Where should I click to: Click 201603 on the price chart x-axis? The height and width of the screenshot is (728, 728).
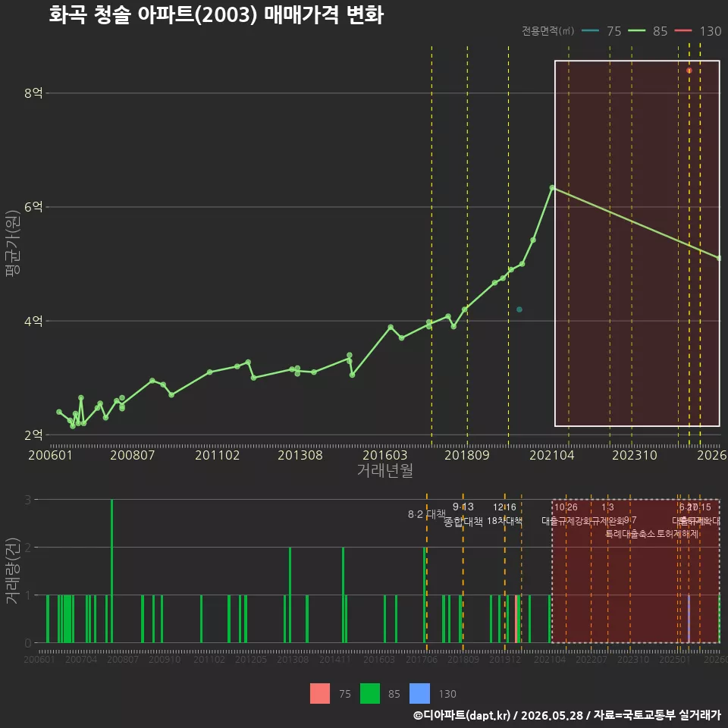click(x=385, y=455)
